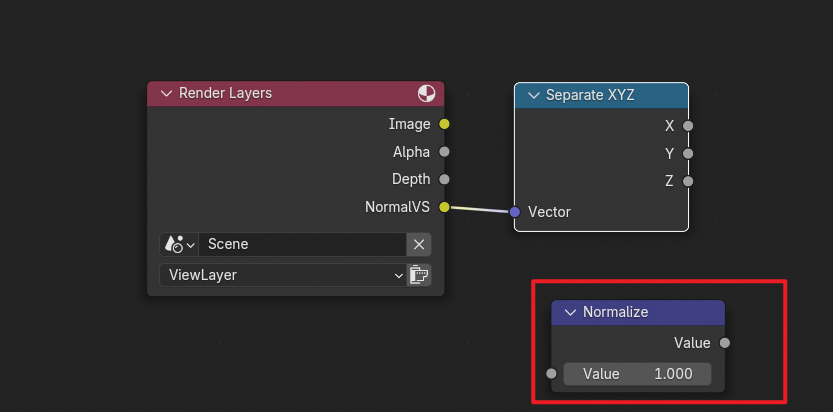The height and width of the screenshot is (412, 833).
Task: Collapse the Normalize node
Action: click(570, 312)
